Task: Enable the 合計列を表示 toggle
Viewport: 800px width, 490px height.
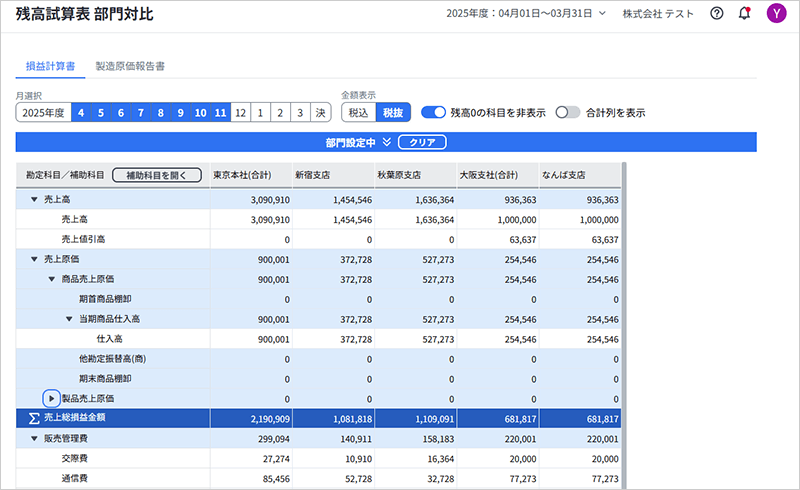Action: tap(568, 113)
